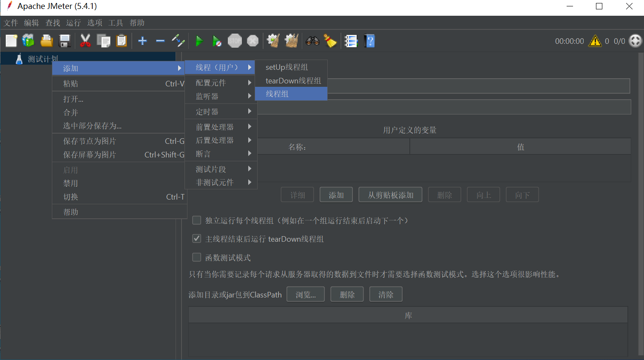Viewport: 644px width, 360px height.
Task: Click the Cut scissors icon
Action: (x=85, y=41)
